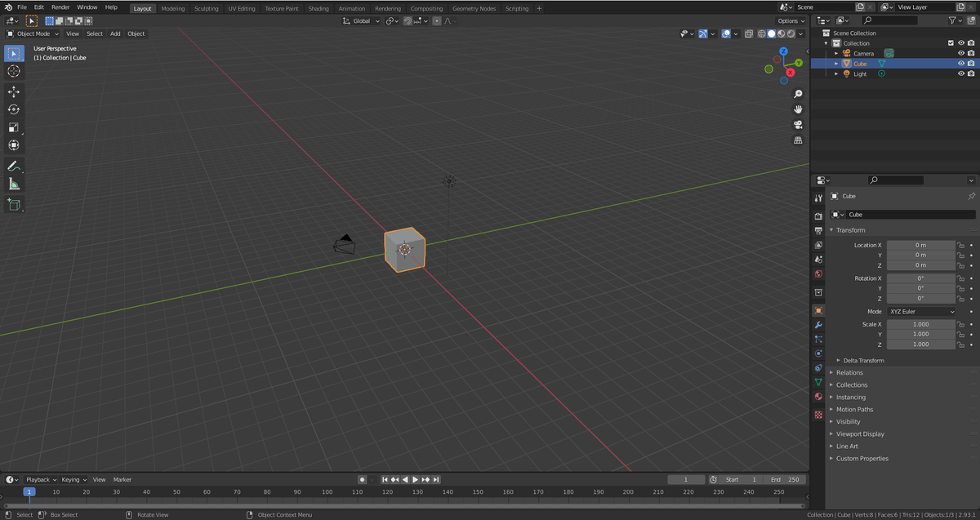The width and height of the screenshot is (980, 520).
Task: Hide Camera in viewport via eye icon
Action: tap(961, 53)
